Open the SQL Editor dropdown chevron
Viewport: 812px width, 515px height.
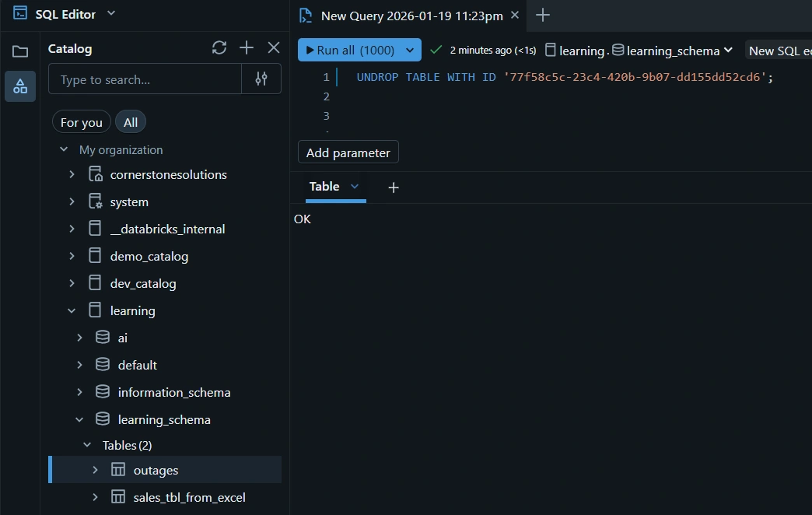click(x=110, y=13)
